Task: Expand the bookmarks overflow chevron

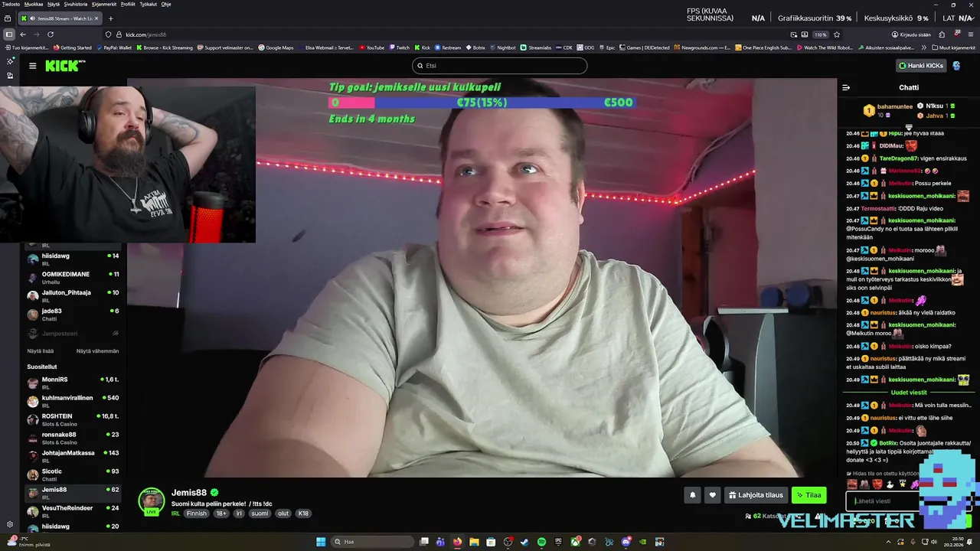Action: (925, 47)
